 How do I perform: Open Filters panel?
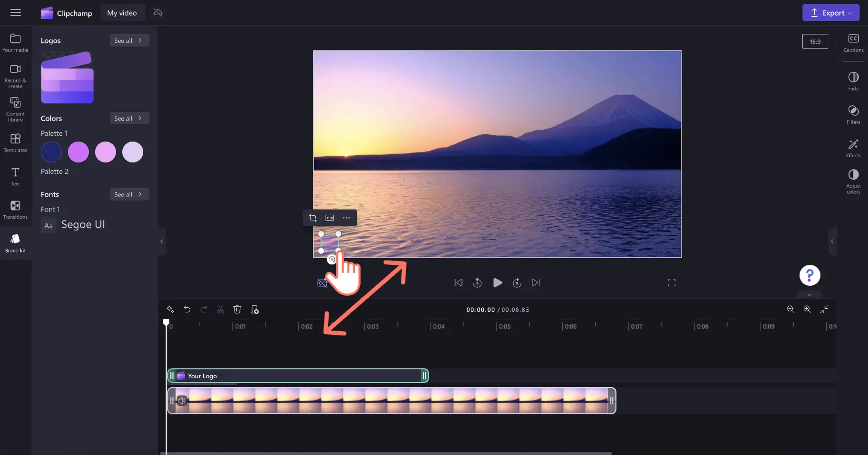(853, 115)
